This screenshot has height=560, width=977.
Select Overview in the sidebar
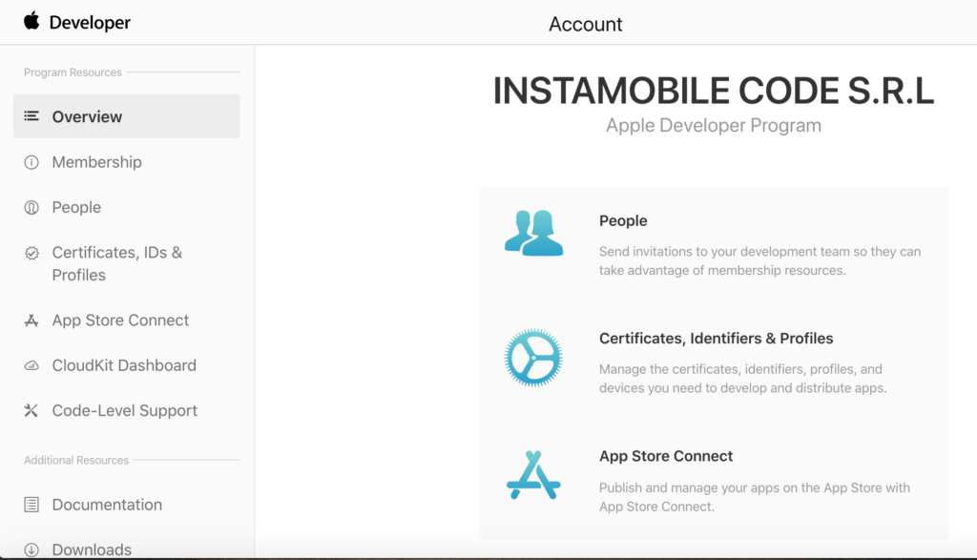(x=87, y=116)
